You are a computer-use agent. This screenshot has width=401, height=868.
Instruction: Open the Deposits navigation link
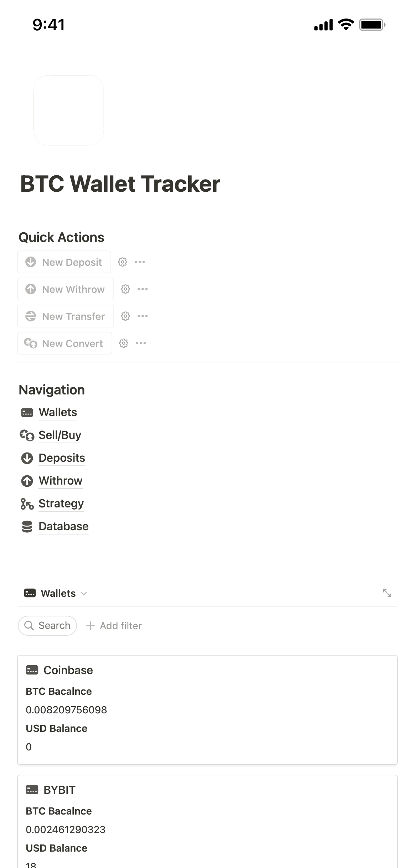click(62, 458)
